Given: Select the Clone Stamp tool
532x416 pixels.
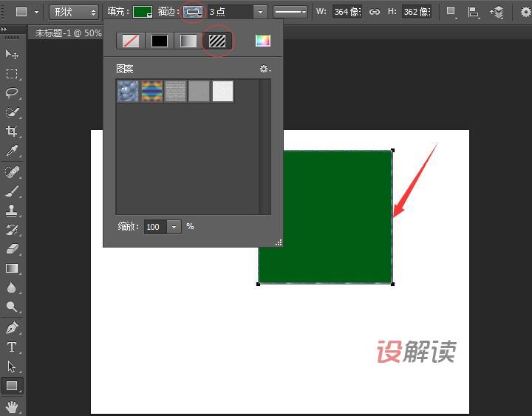Looking at the screenshot, I should (12, 211).
